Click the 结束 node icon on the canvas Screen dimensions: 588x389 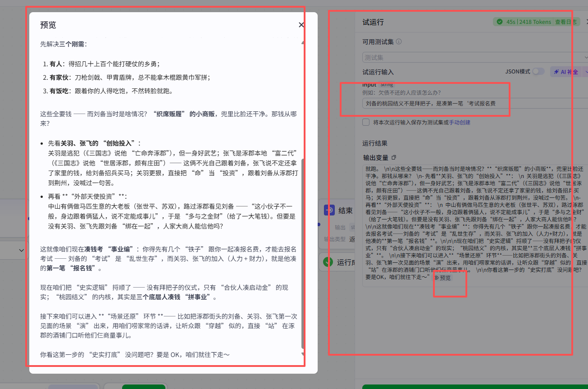(x=329, y=211)
